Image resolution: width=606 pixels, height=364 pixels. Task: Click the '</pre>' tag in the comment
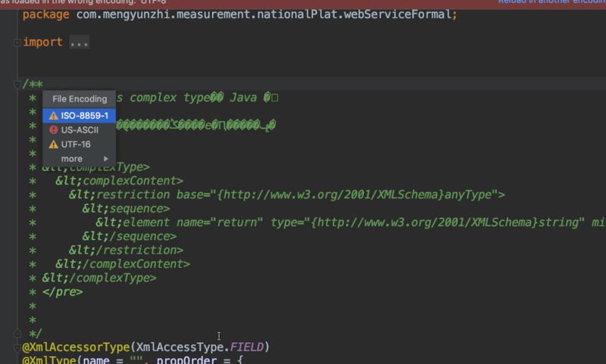point(62,292)
